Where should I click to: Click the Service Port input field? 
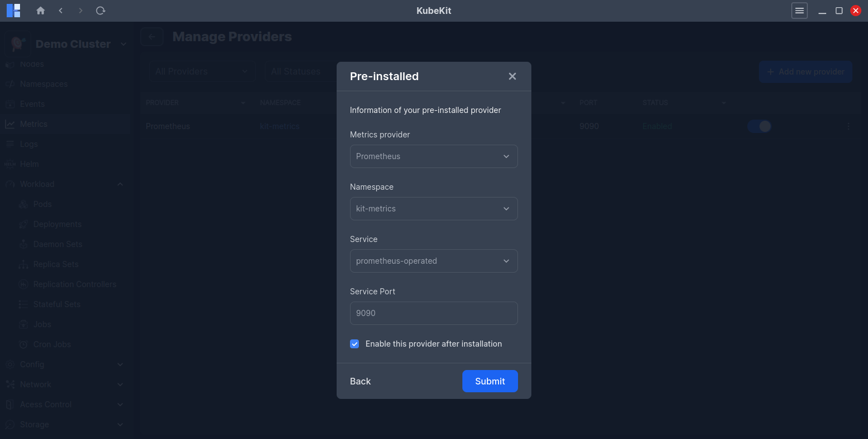click(x=434, y=313)
